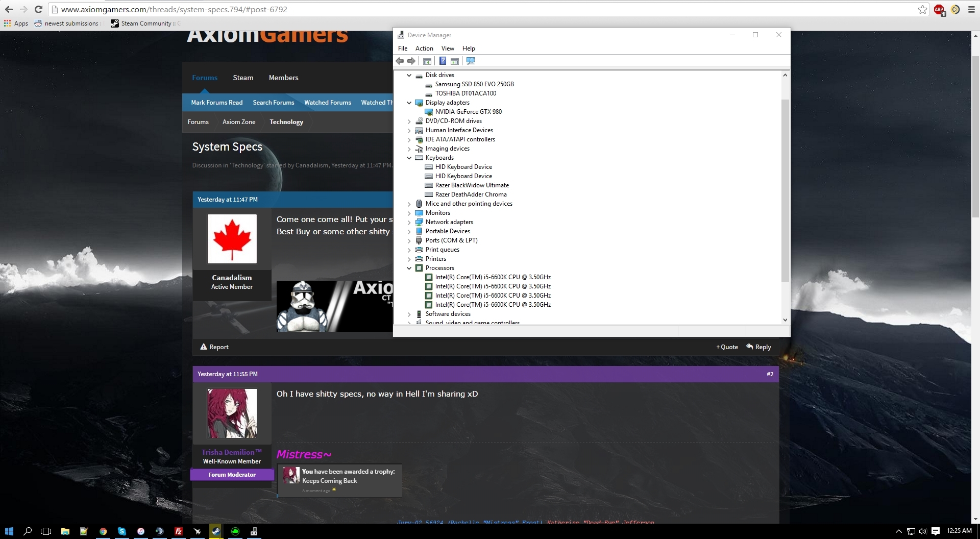This screenshot has width=980, height=539.
Task: Expand the DVD/CD-ROM drives category
Action: (x=409, y=121)
